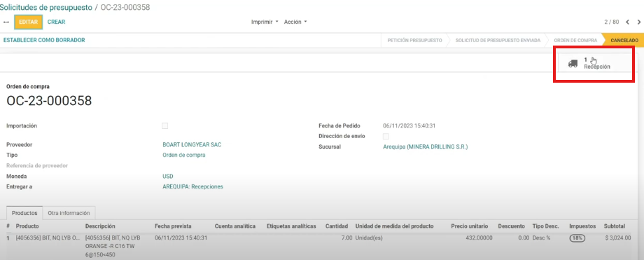
Task: Toggle the Dirección de envío checkbox
Action: click(x=386, y=136)
